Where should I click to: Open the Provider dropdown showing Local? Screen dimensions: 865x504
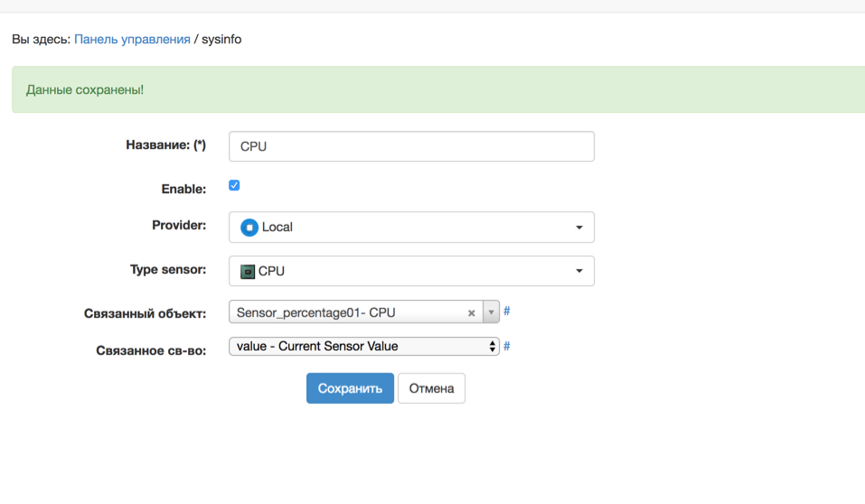coord(411,228)
